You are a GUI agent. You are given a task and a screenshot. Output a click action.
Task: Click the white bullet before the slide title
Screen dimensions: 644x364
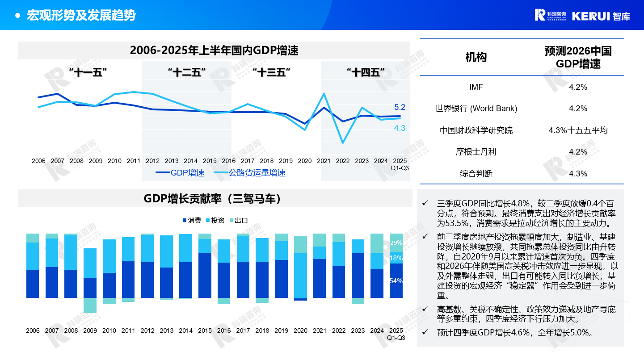[18, 16]
